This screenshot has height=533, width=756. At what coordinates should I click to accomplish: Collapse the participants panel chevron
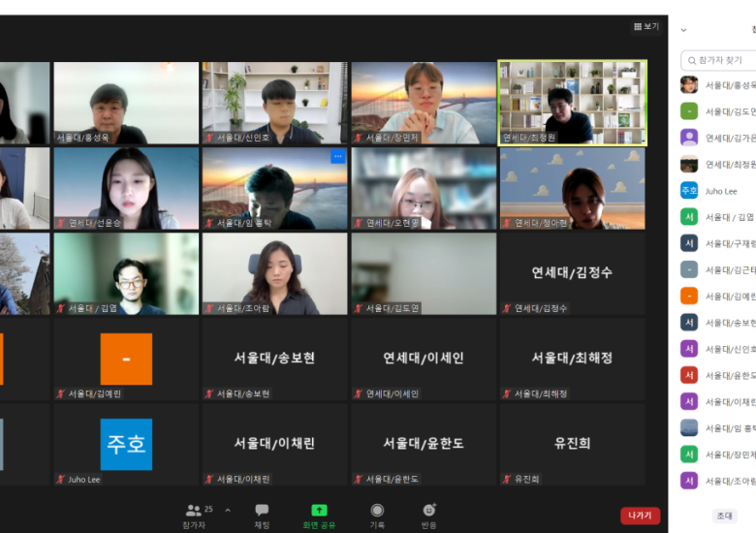[x=683, y=30]
